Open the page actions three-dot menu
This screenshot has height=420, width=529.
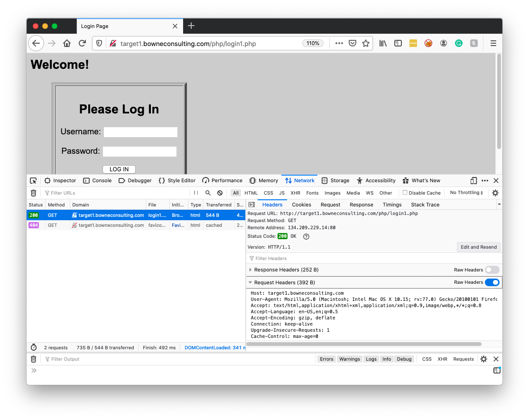coord(339,43)
